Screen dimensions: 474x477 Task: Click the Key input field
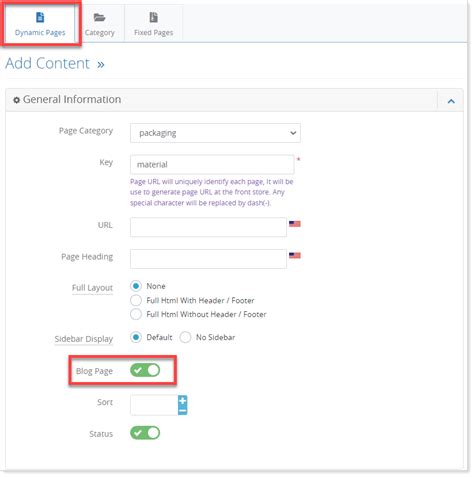tap(212, 164)
